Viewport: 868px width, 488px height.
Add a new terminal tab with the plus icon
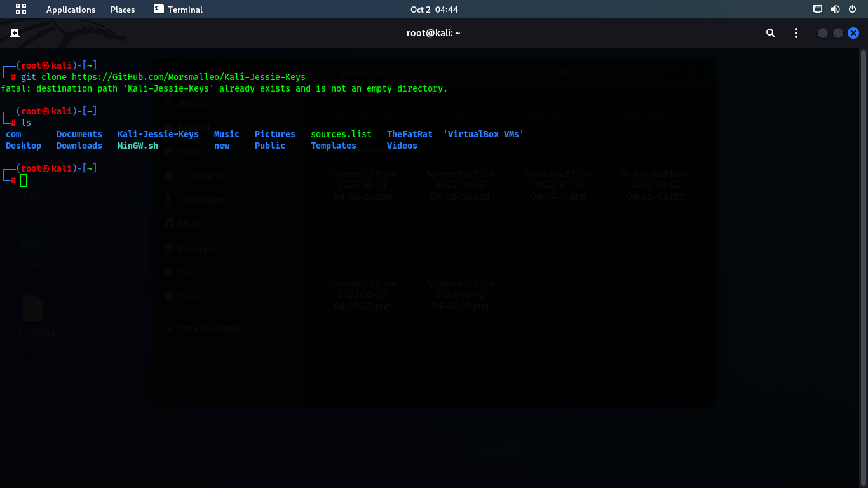(x=15, y=33)
